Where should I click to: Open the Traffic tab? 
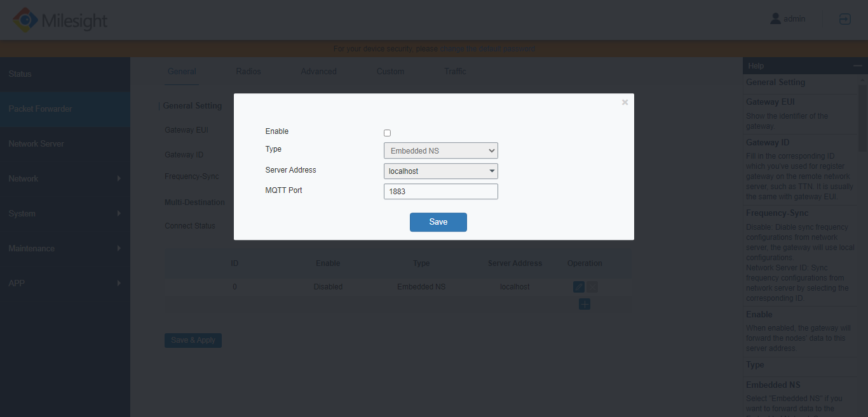click(x=454, y=71)
